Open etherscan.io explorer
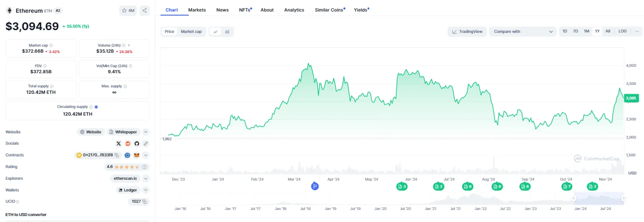This screenshot has height=222, width=644. coord(125,179)
